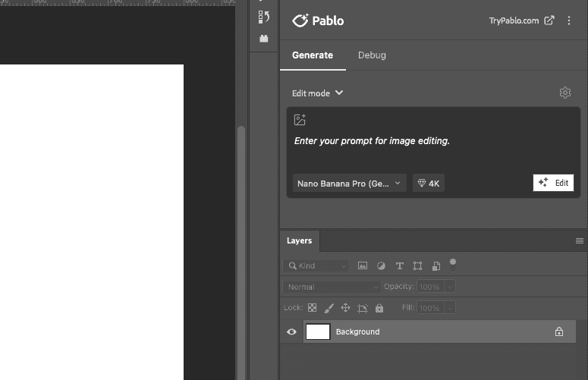Filter layers by type text layers

pyautogui.click(x=400, y=266)
